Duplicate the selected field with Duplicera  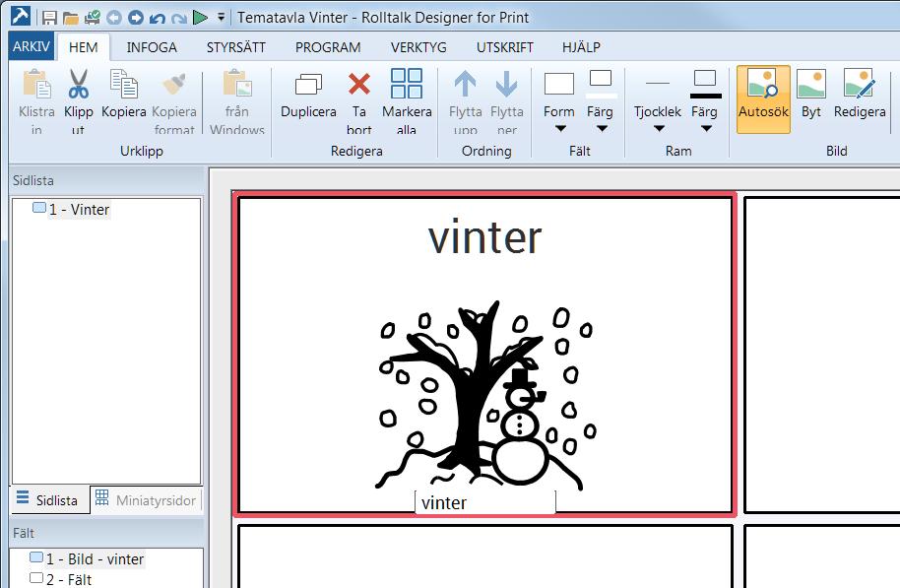pos(308,95)
